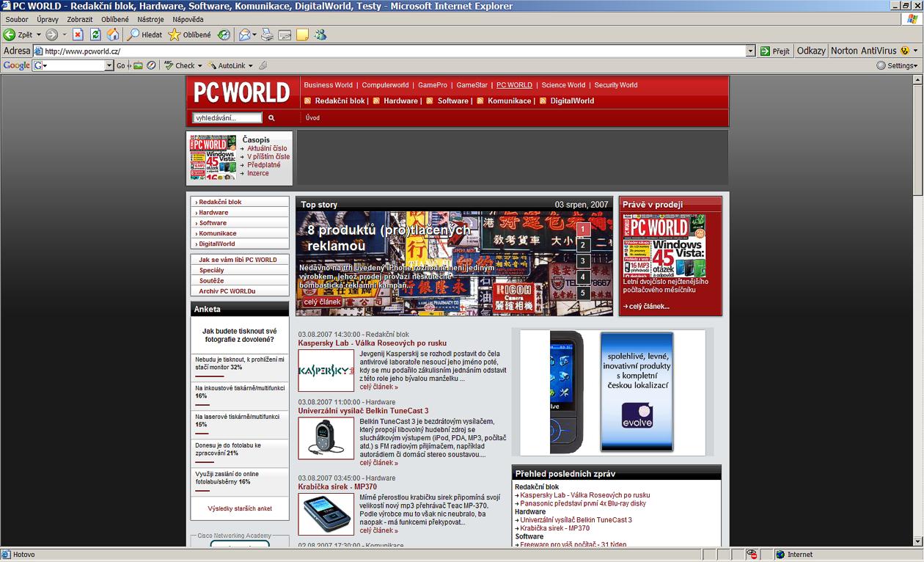Click the Google toolbar green picture icon

(138, 65)
